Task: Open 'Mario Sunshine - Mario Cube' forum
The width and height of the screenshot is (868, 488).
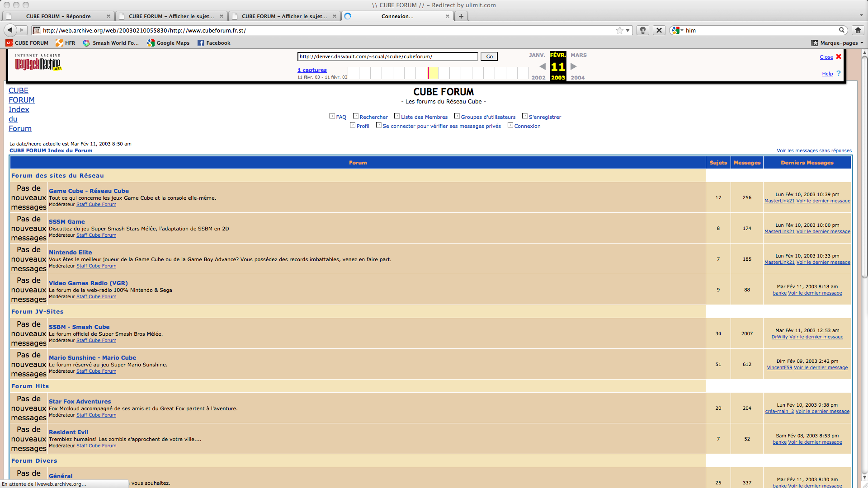Action: coord(93,357)
